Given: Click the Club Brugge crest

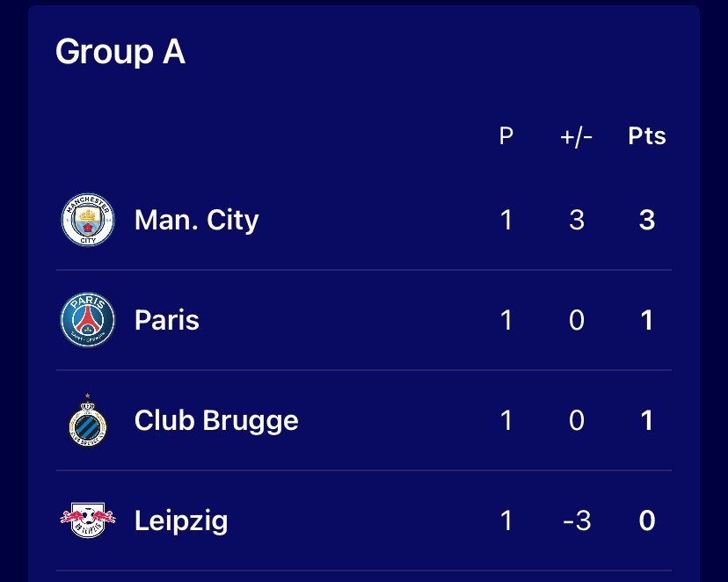Looking at the screenshot, I should tap(88, 420).
